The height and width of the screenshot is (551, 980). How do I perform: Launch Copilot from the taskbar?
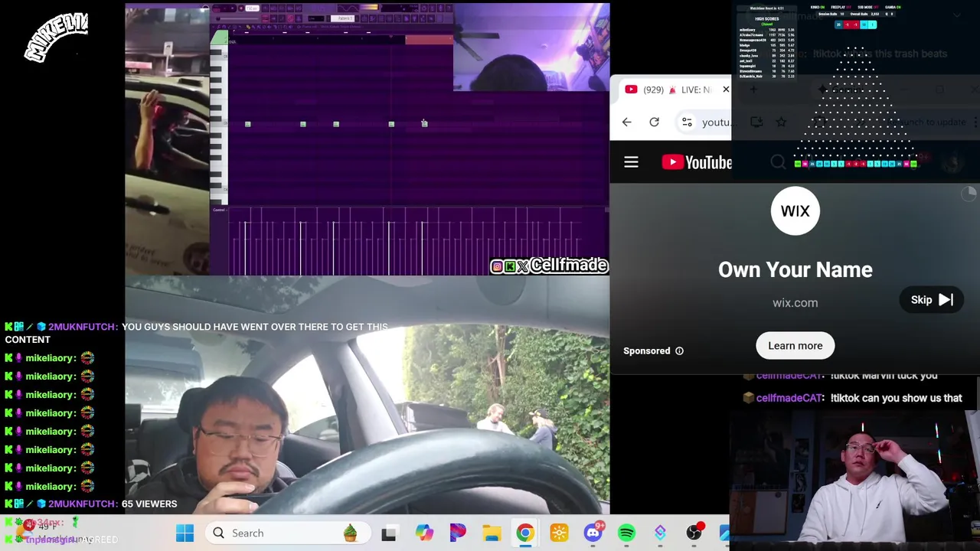point(424,533)
